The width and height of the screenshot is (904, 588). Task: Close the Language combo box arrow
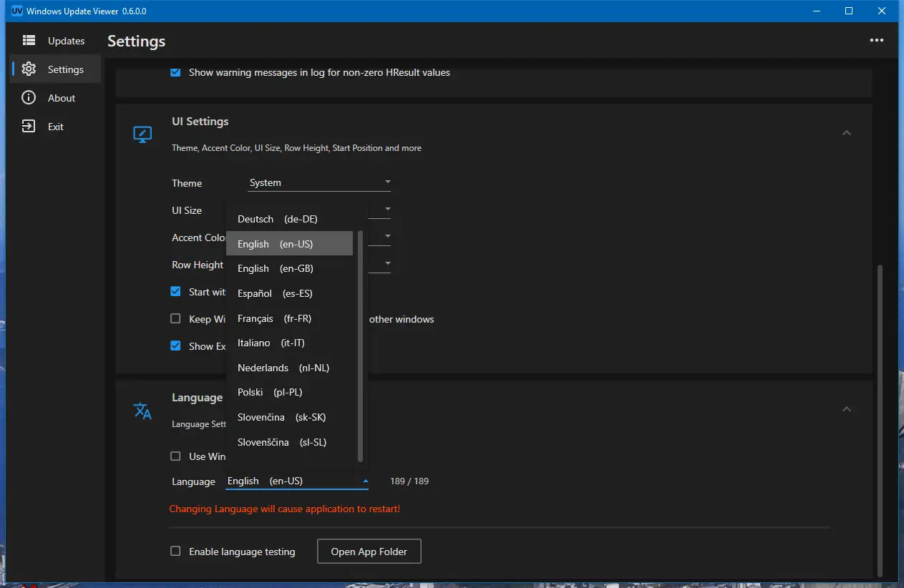pyautogui.click(x=365, y=481)
